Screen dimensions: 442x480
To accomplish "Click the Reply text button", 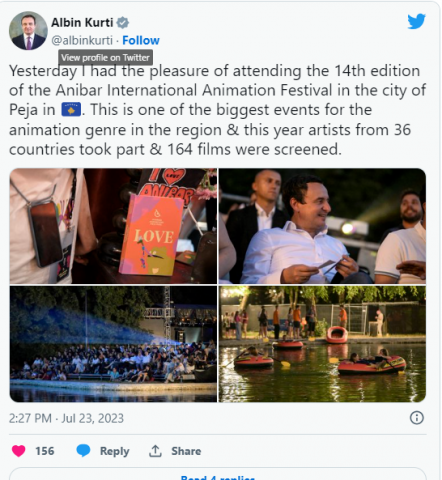I will (x=114, y=451).
